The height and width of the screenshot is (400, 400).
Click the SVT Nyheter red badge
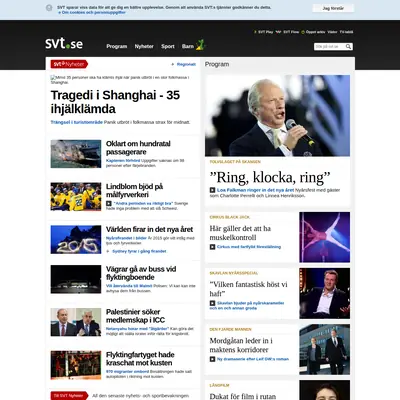(x=69, y=64)
